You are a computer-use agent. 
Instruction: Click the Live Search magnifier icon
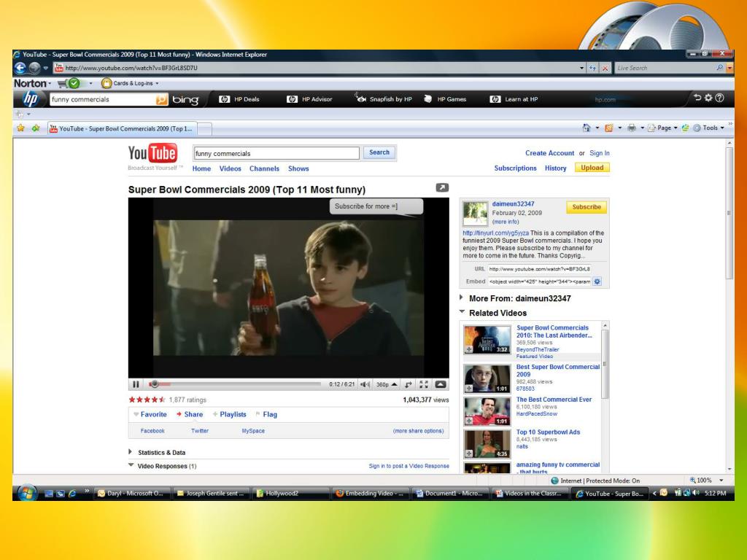coord(719,68)
